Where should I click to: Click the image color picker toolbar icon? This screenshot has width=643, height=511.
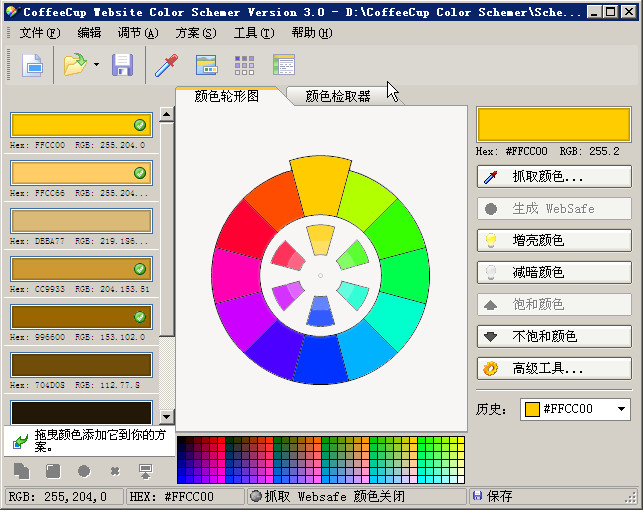207,66
